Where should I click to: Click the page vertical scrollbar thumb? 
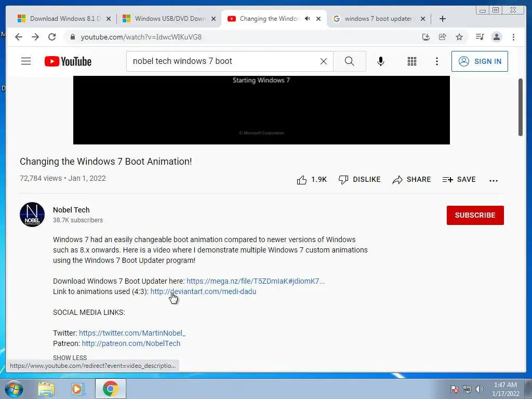point(521,107)
